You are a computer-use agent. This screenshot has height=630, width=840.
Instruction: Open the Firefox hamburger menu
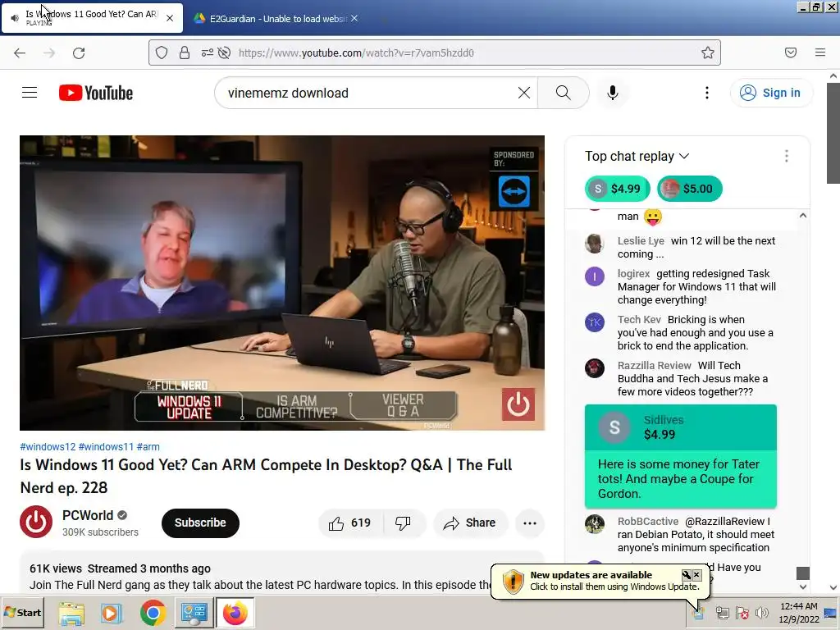pyautogui.click(x=819, y=52)
